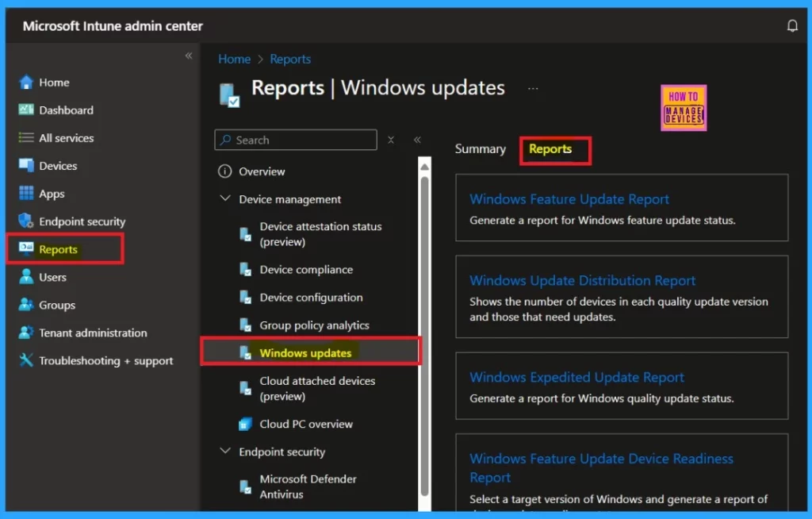Image resolution: width=812 pixels, height=519 pixels.
Task: Select Group policy analytics menu item
Action: click(314, 325)
